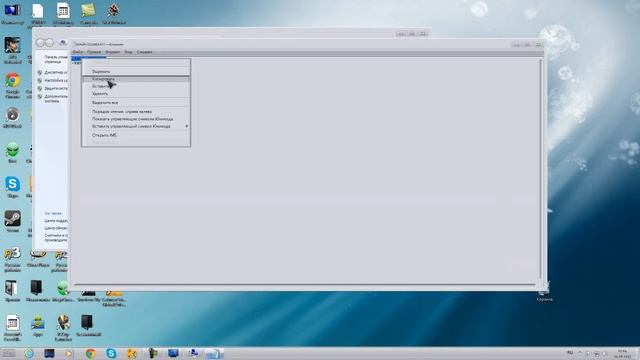The image size is (640, 360).
Task: Select the Computer desktop icon
Action: point(12,13)
